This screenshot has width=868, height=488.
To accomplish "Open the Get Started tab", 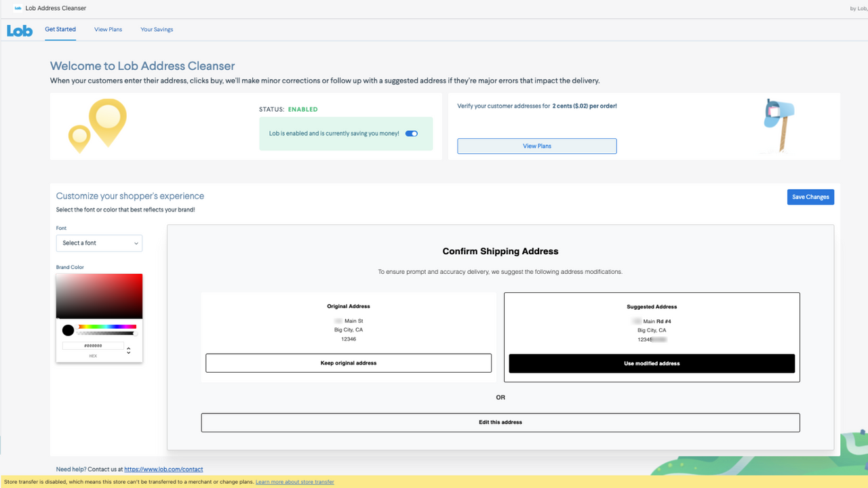I will 60,29.
